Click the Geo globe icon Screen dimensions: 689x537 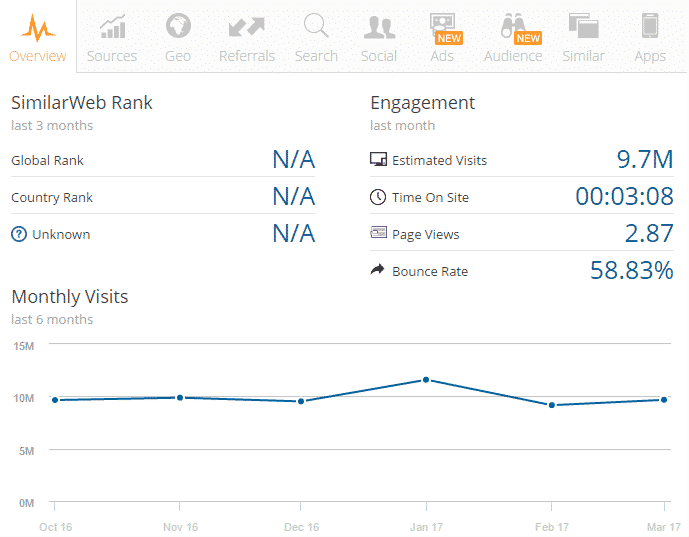click(x=178, y=27)
